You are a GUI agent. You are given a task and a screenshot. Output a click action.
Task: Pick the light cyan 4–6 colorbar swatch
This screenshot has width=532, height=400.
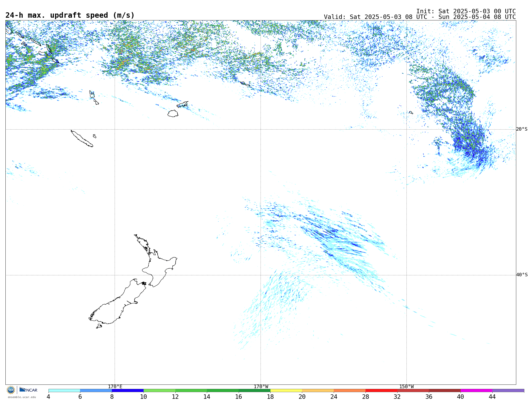[x=64, y=391]
